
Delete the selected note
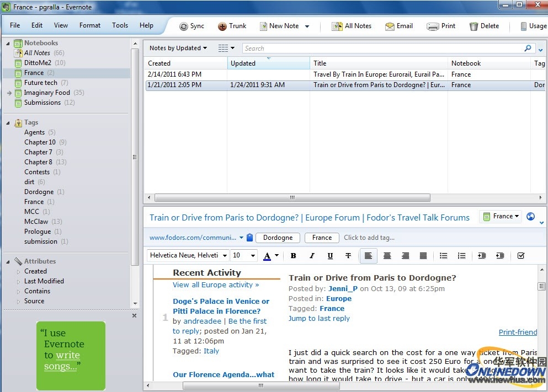point(484,26)
